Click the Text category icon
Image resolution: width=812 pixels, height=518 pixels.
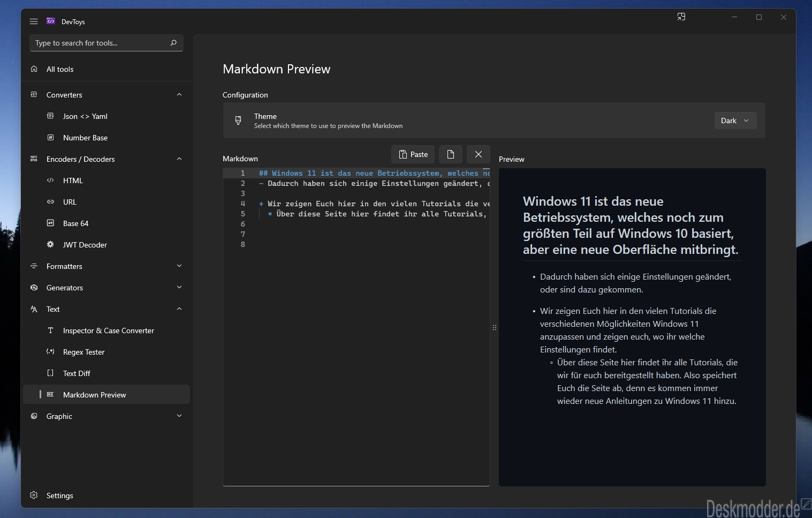point(34,309)
